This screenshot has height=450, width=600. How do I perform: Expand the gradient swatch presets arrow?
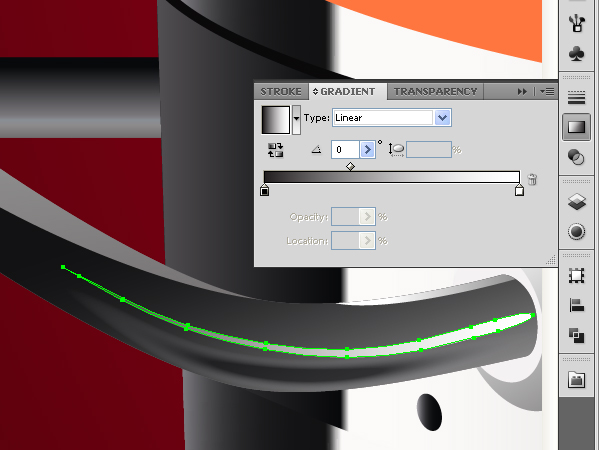point(296,120)
